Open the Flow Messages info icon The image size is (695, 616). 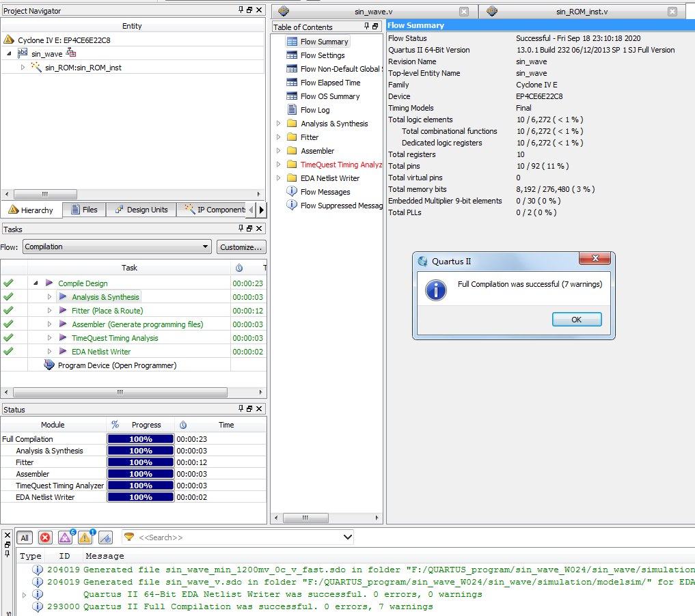(292, 191)
